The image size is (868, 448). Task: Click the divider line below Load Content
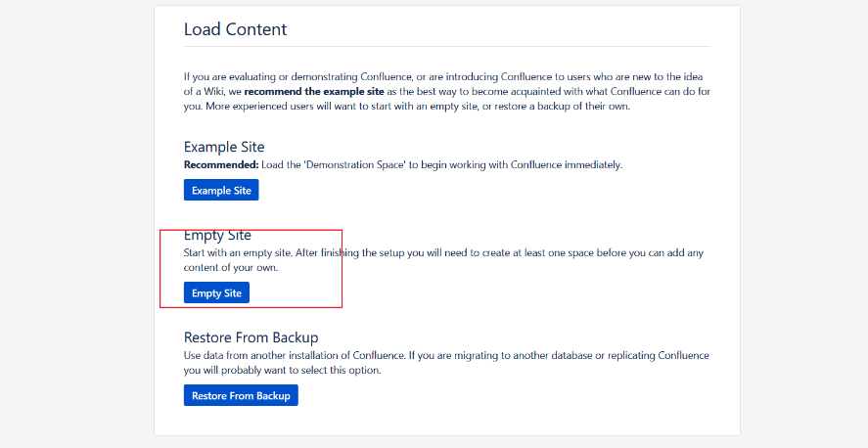[x=446, y=46]
